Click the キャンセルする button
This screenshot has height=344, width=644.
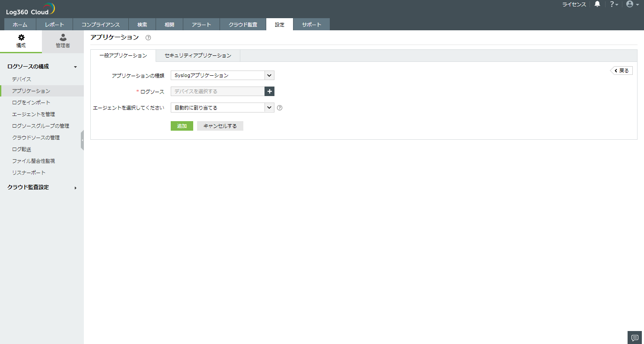[x=220, y=126]
